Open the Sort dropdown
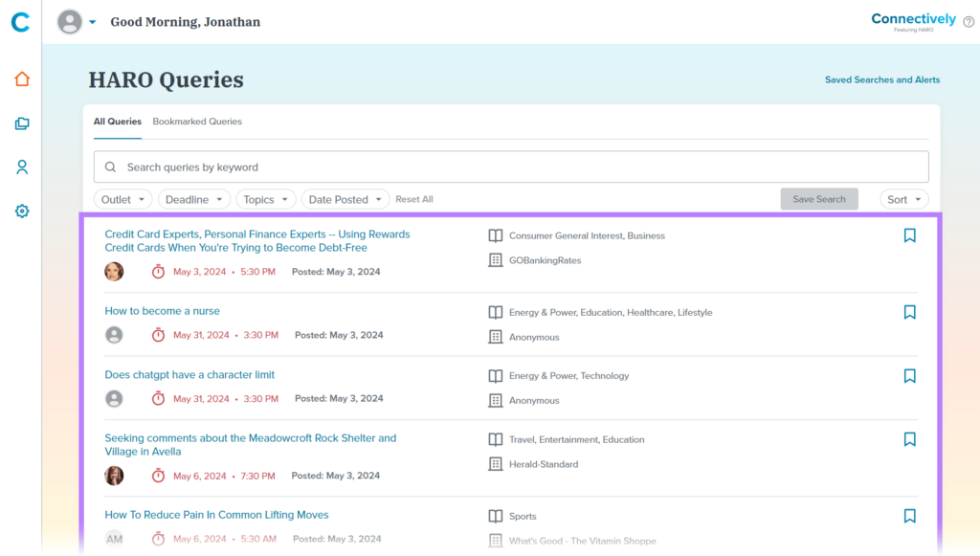The width and height of the screenshot is (980, 556). 903,199
